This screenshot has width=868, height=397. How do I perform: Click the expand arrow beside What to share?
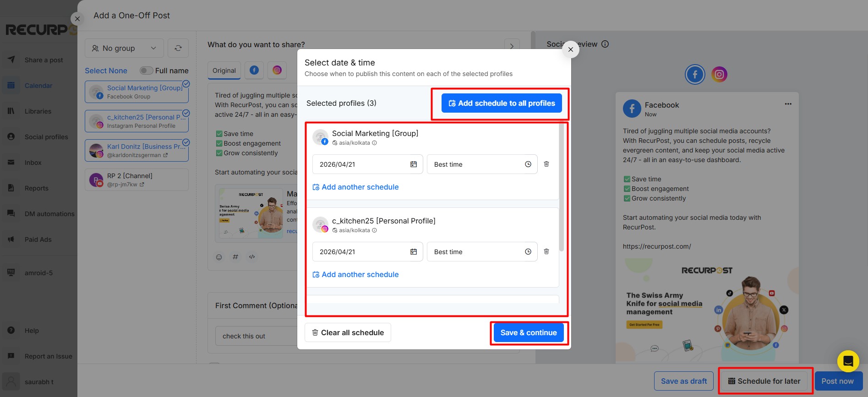coord(512,46)
